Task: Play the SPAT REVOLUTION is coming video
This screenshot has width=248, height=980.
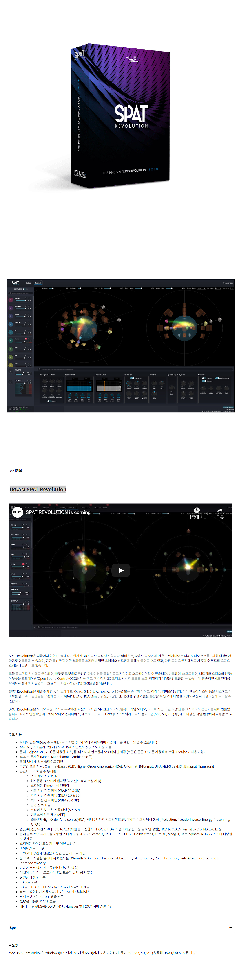Action: click(x=121, y=570)
